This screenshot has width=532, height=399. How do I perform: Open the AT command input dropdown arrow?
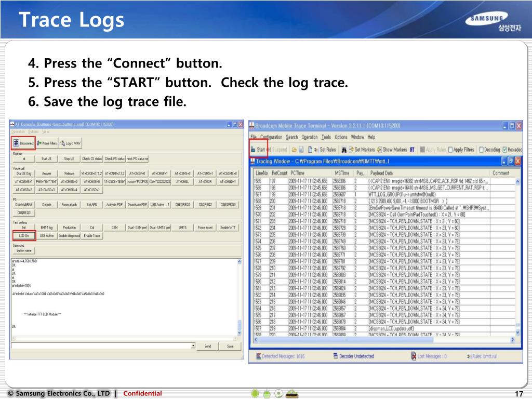click(193, 345)
